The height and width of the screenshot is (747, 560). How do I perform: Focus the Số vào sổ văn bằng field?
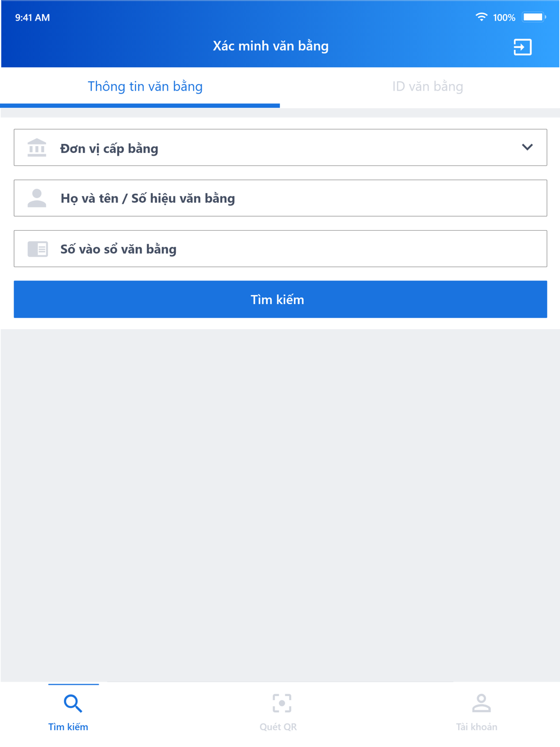(x=281, y=249)
